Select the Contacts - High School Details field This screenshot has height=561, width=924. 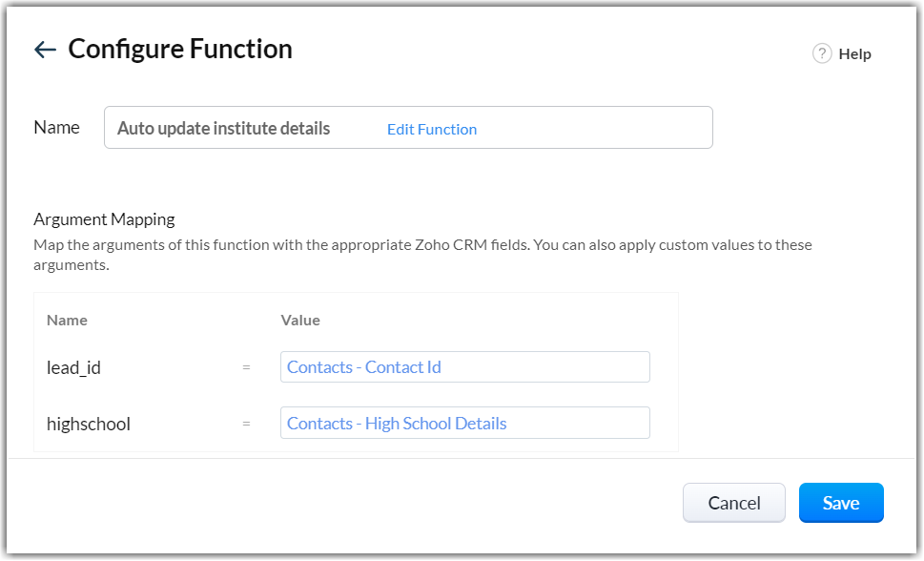click(464, 423)
